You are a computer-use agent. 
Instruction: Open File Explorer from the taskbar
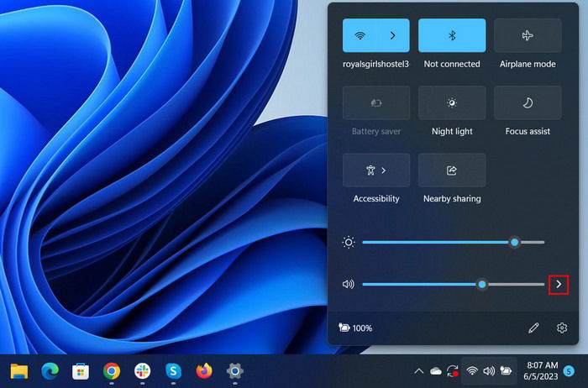(x=19, y=371)
